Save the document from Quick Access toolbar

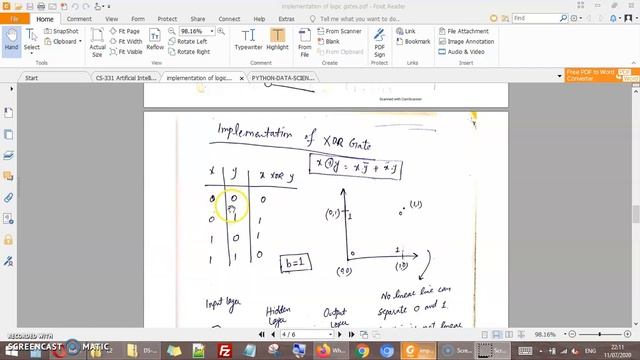pyautogui.click(x=29, y=6)
